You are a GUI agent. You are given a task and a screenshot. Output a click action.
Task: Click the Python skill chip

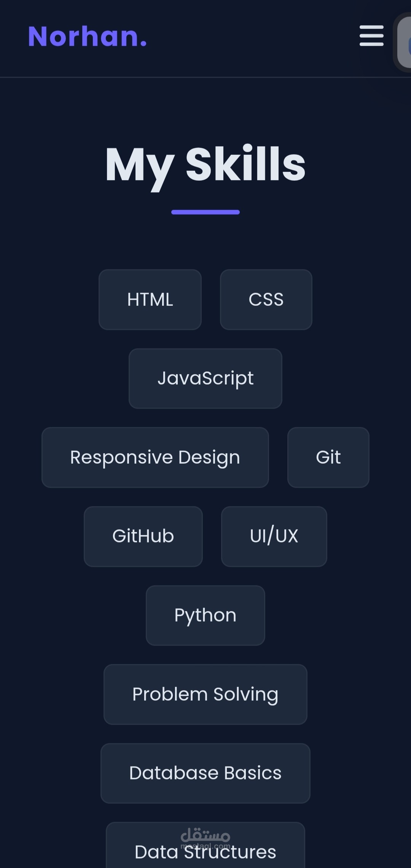[205, 615]
